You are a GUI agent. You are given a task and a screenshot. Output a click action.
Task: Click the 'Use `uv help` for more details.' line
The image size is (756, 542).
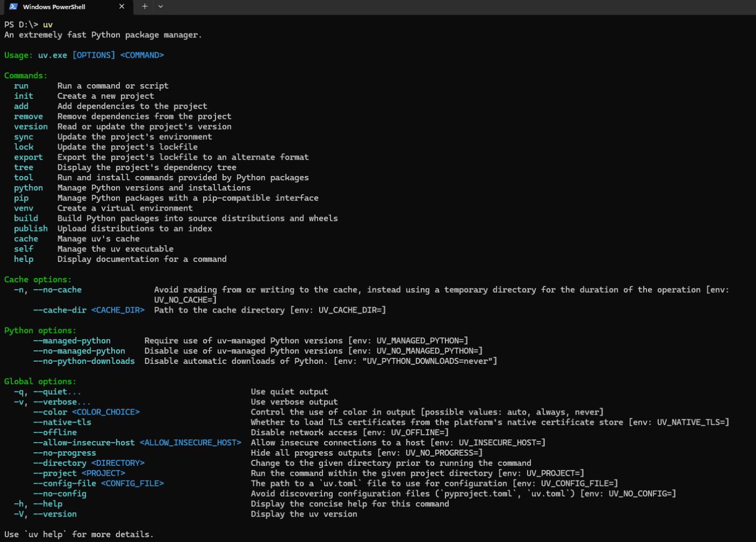tap(79, 534)
